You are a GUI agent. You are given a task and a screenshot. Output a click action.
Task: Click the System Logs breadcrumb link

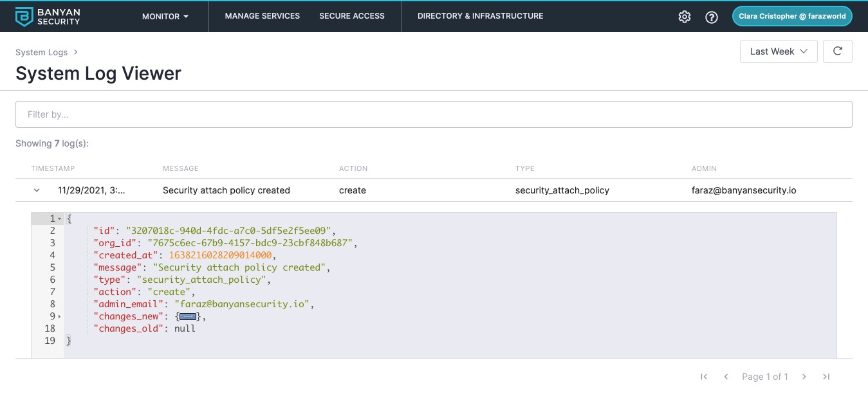(41, 52)
